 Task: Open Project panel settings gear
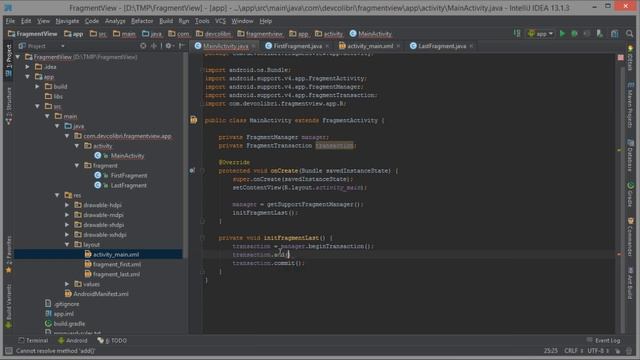click(x=169, y=46)
